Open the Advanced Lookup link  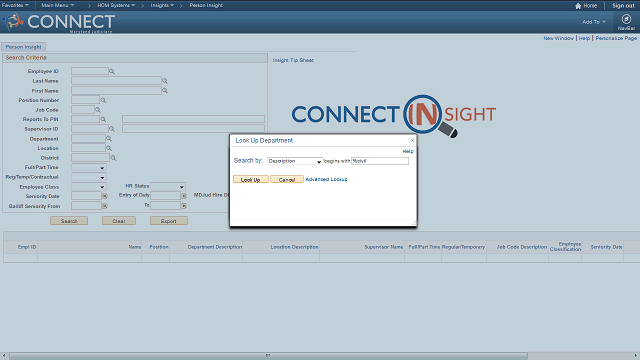(x=327, y=179)
